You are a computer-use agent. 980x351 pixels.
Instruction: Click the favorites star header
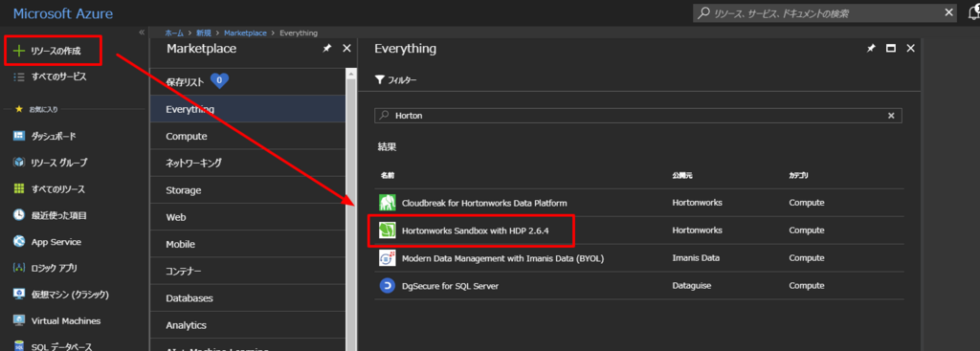19,109
